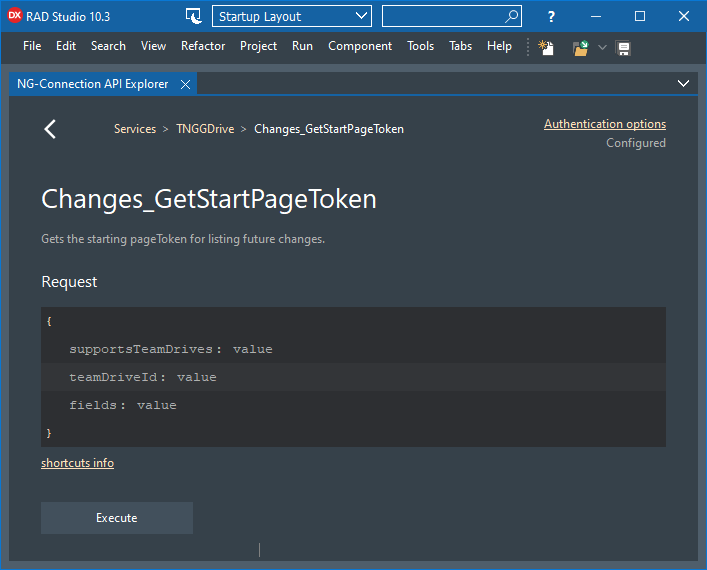The height and width of the screenshot is (570, 707).
Task: Close the NG-Connection API Explorer tab
Action: 185,84
